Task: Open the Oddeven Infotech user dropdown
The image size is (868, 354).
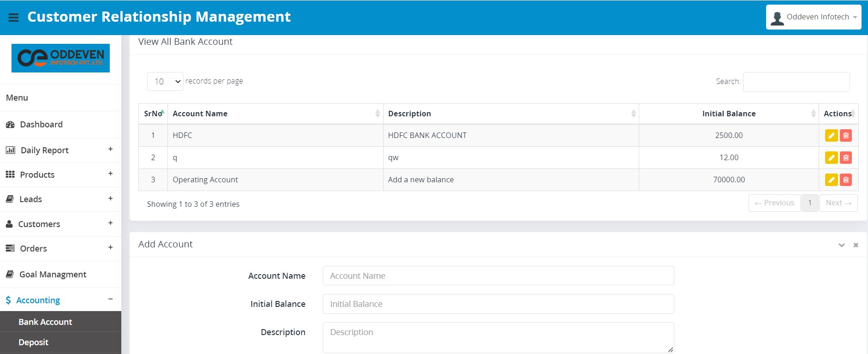Action: 814,17
